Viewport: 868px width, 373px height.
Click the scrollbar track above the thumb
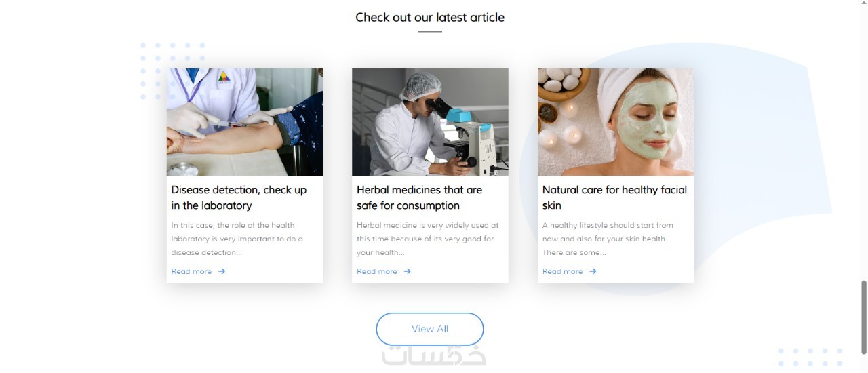tap(864, 139)
